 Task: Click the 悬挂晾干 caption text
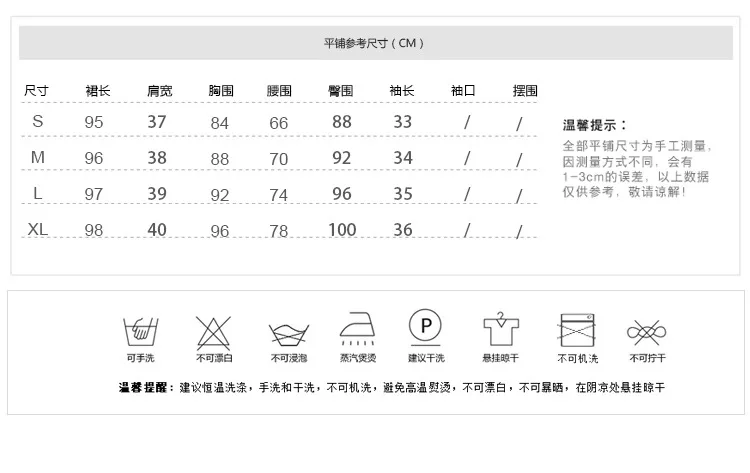pos(500,358)
